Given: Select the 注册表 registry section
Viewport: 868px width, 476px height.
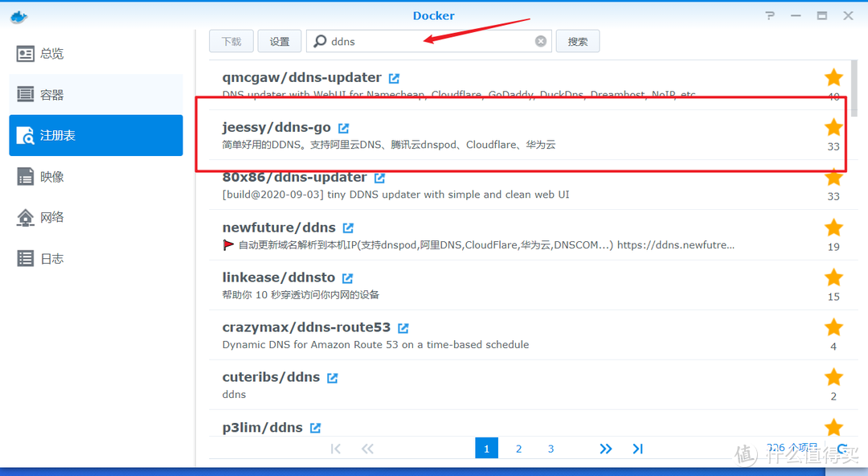Looking at the screenshot, I should pyautogui.click(x=96, y=135).
